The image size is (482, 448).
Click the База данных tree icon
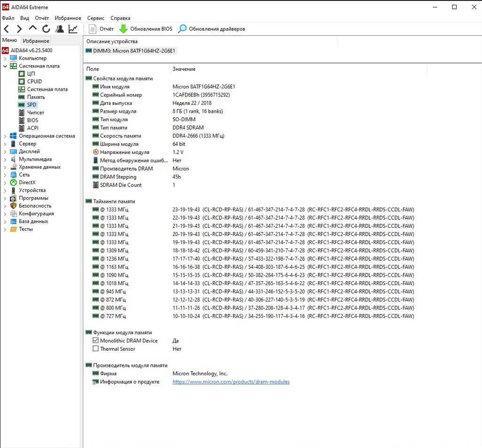pos(13,221)
